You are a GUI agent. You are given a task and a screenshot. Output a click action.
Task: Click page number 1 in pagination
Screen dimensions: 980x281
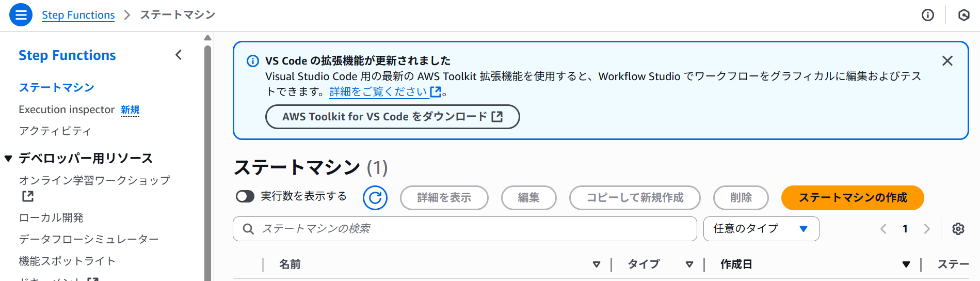pos(905,229)
